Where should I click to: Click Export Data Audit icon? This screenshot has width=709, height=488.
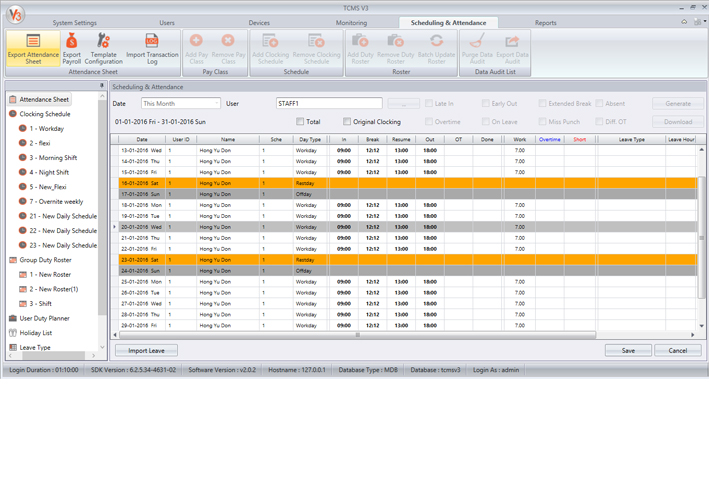tap(512, 48)
